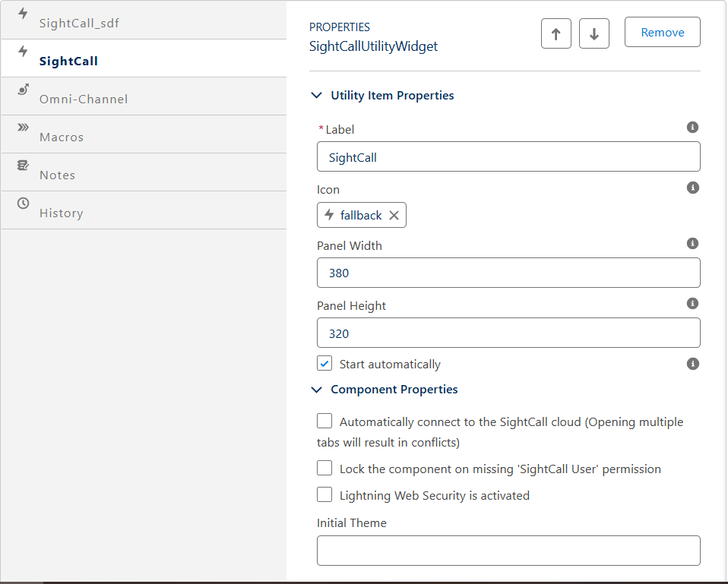Click the Macros double-chevron icon
Screen dimensions: 728x584
24,127
